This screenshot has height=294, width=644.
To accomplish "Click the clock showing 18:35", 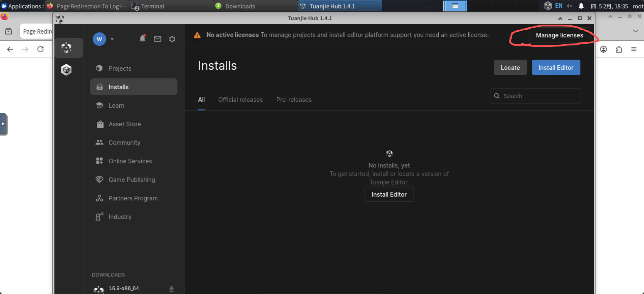I will pyautogui.click(x=610, y=6).
